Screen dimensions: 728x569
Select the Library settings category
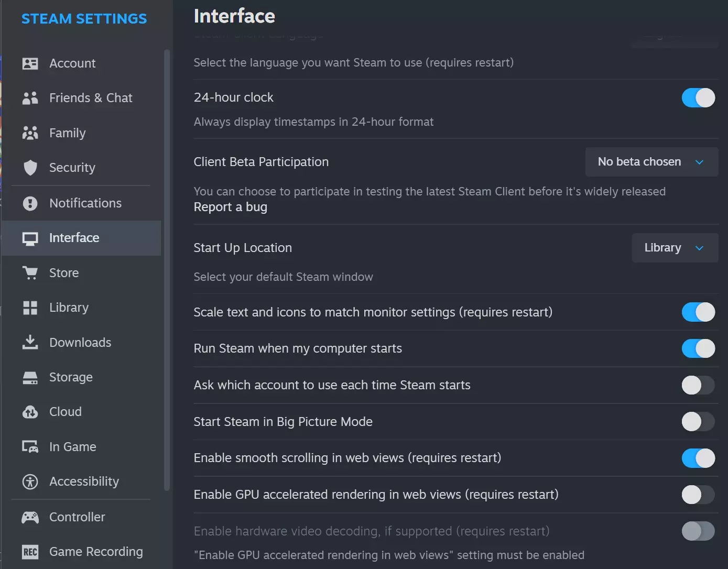(x=69, y=308)
